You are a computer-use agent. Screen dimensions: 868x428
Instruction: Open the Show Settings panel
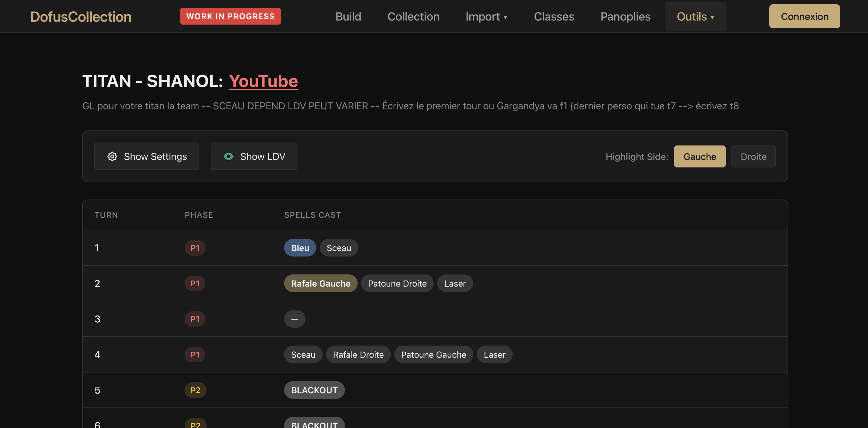147,156
